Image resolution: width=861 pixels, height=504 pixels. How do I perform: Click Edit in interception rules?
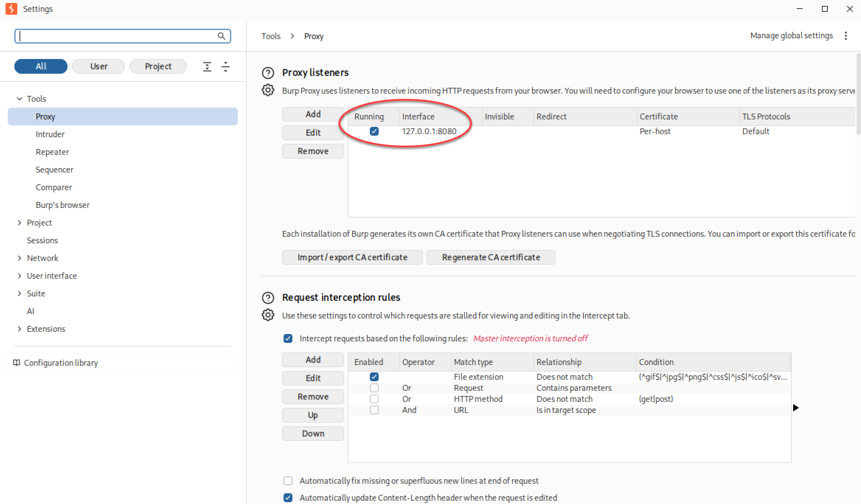(x=313, y=378)
